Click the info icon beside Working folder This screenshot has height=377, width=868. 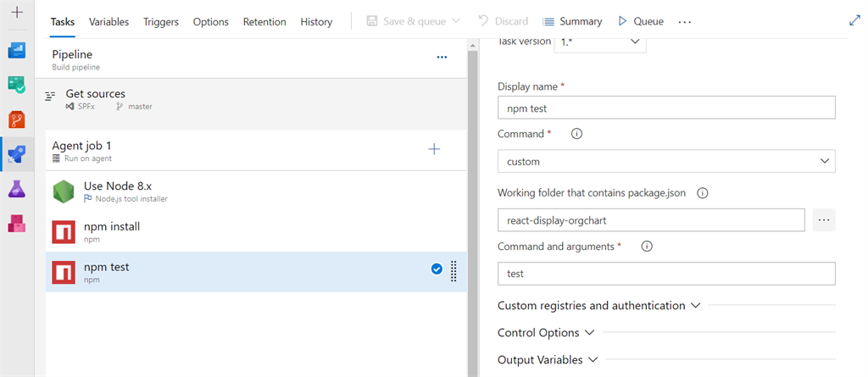click(703, 192)
